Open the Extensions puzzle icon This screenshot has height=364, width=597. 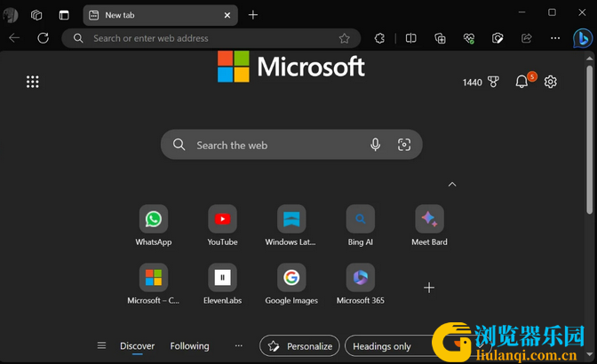[379, 38]
